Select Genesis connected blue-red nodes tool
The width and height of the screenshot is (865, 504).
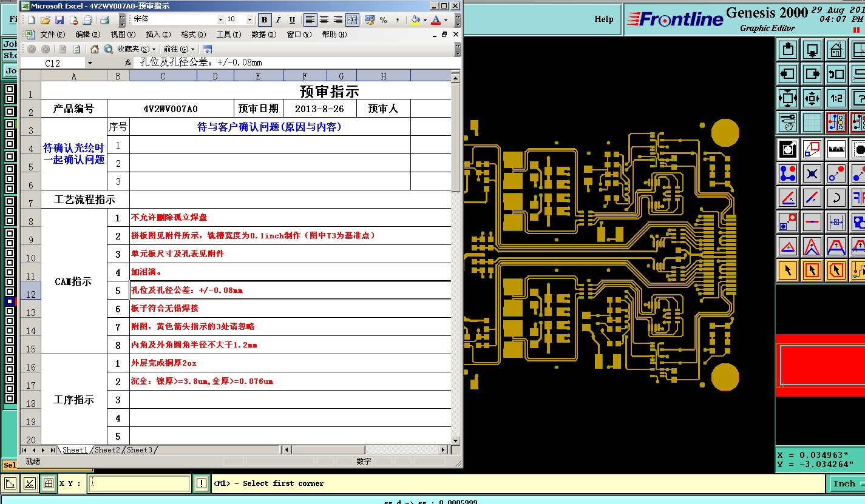pyautogui.click(x=788, y=173)
